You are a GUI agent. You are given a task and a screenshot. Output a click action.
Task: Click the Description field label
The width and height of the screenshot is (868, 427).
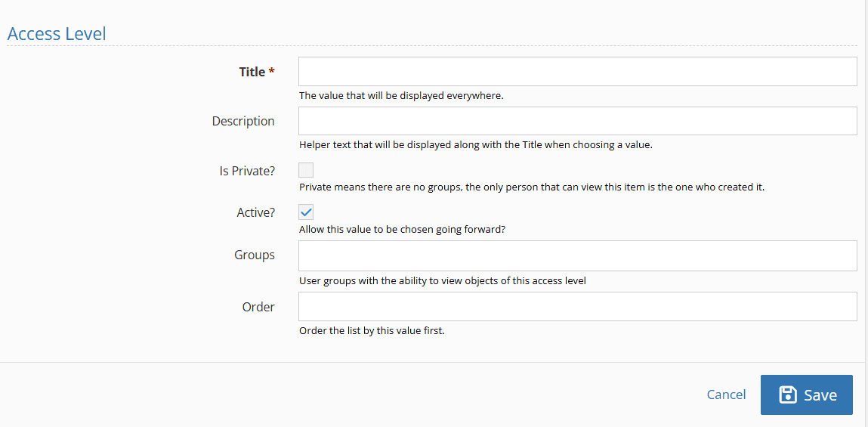pos(243,121)
